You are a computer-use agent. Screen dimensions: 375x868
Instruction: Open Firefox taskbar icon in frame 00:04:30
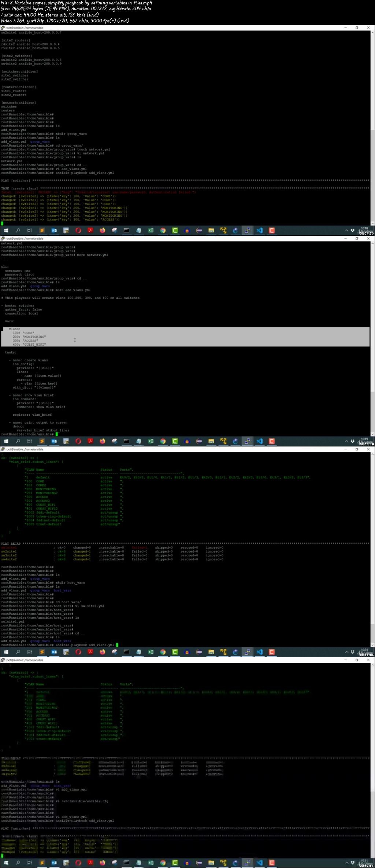coord(102,231)
